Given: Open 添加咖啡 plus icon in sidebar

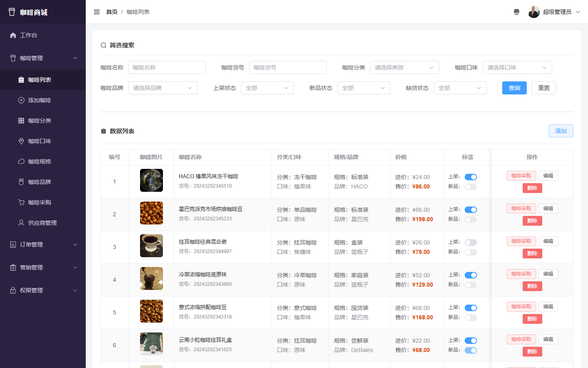Looking at the screenshot, I should [21, 100].
